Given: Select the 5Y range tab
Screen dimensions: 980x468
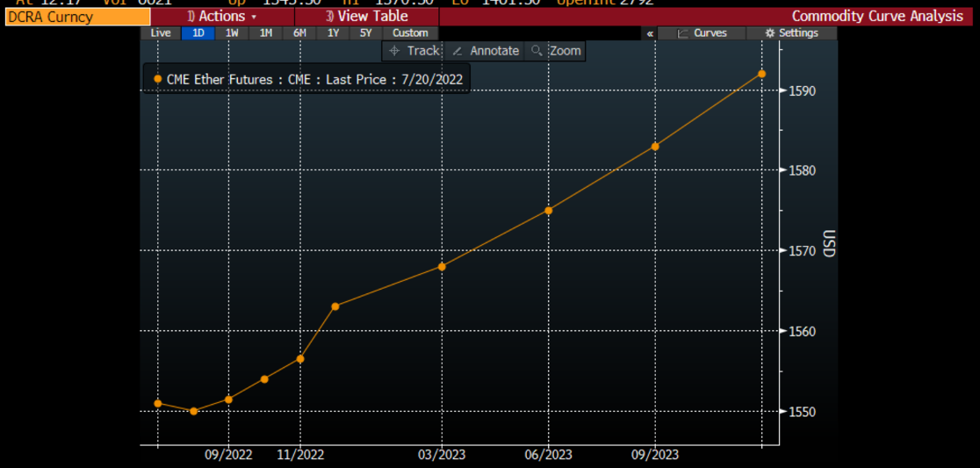Looking at the screenshot, I should tap(366, 32).
